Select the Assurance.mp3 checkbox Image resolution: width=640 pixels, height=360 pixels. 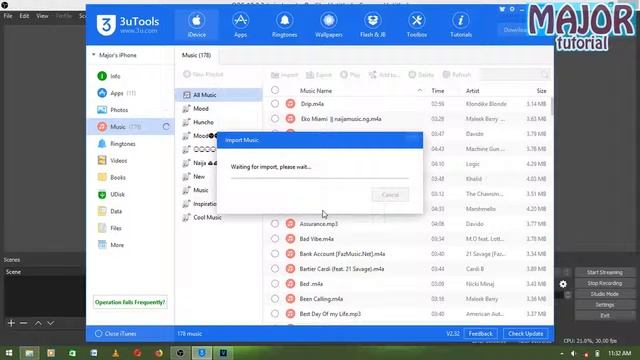tap(275, 224)
